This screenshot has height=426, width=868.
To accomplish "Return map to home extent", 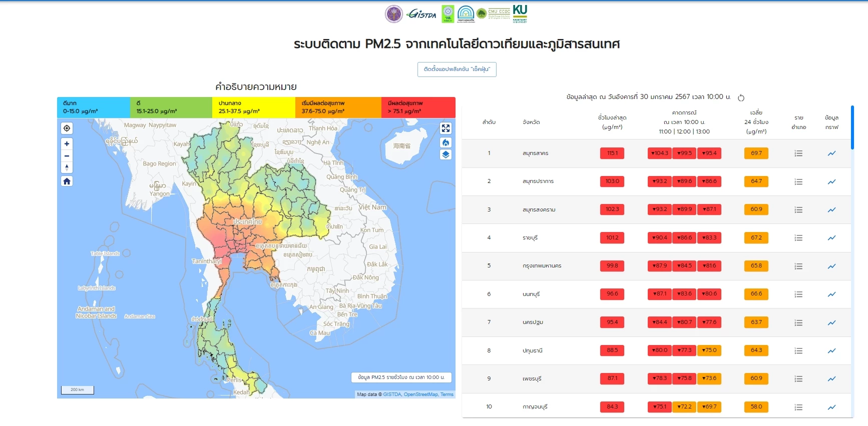I will tap(67, 181).
